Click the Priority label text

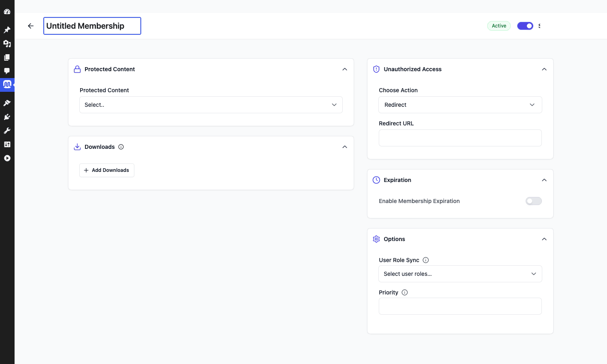tap(388, 292)
